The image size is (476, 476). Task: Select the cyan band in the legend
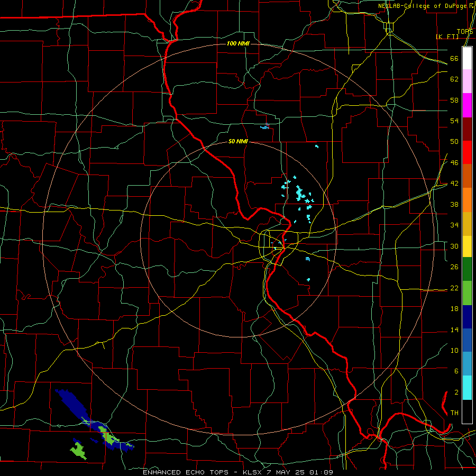pos(467,388)
